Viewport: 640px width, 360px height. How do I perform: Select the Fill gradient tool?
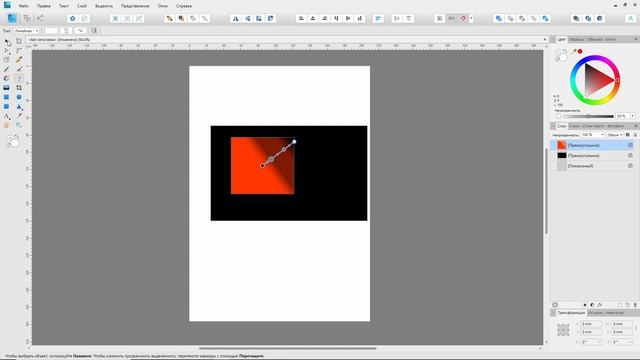click(7, 78)
